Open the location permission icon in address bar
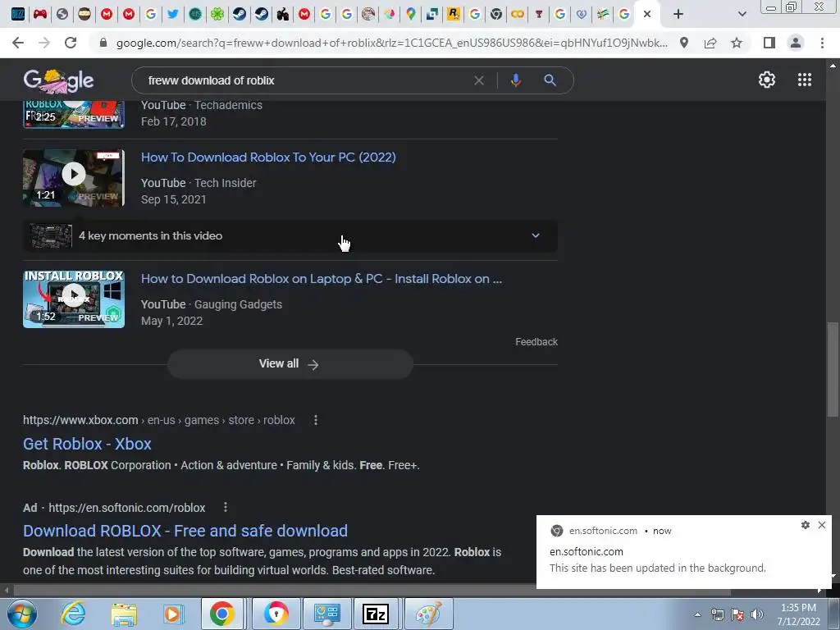Viewport: 840px width, 630px height. 684,43
